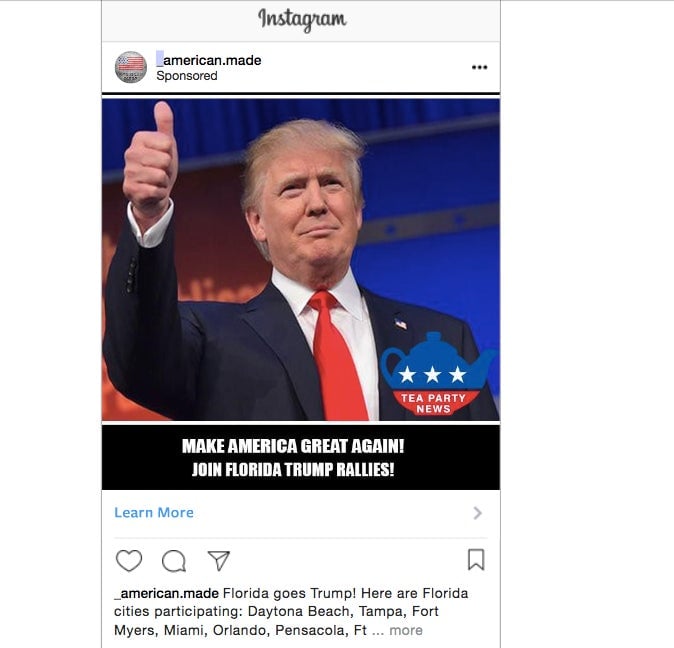Viewport: 674px width, 648px height.
Task: Click the sponsored ad photo
Action: pos(301,260)
